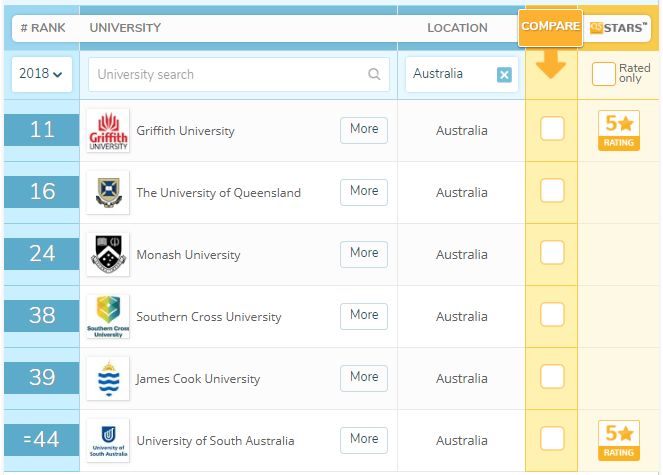Click the Compare tab header

click(550, 27)
